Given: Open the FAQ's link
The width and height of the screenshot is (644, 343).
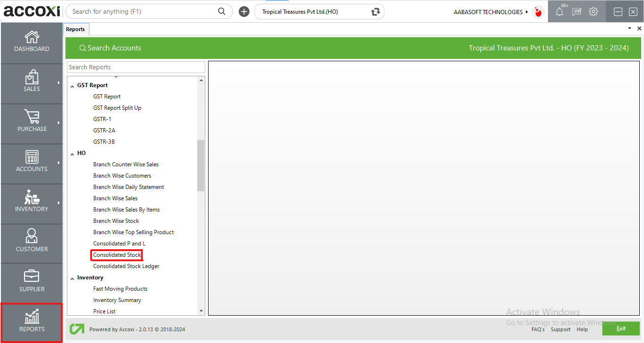Looking at the screenshot, I should pyautogui.click(x=538, y=329).
